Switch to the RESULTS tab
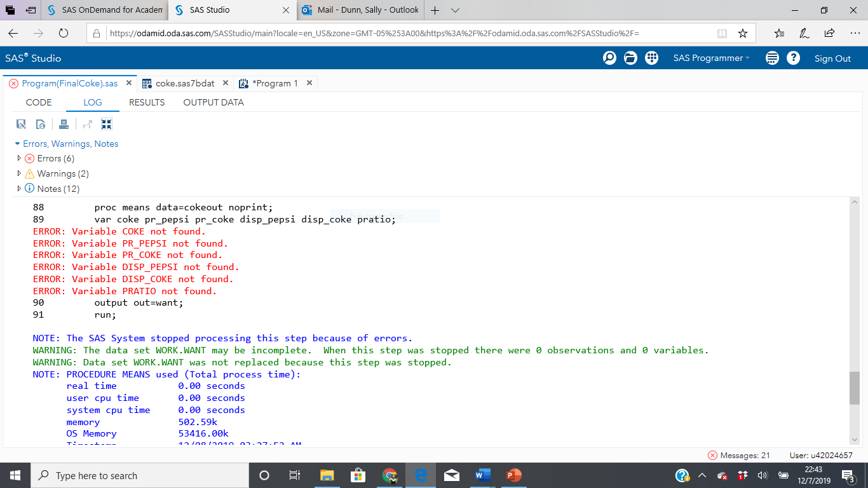 147,102
